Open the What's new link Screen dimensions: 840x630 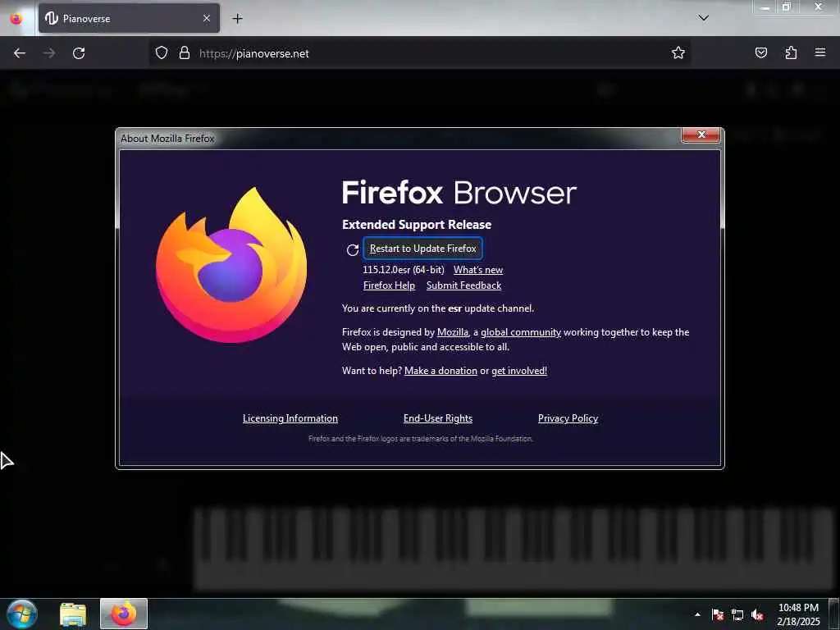(x=478, y=270)
